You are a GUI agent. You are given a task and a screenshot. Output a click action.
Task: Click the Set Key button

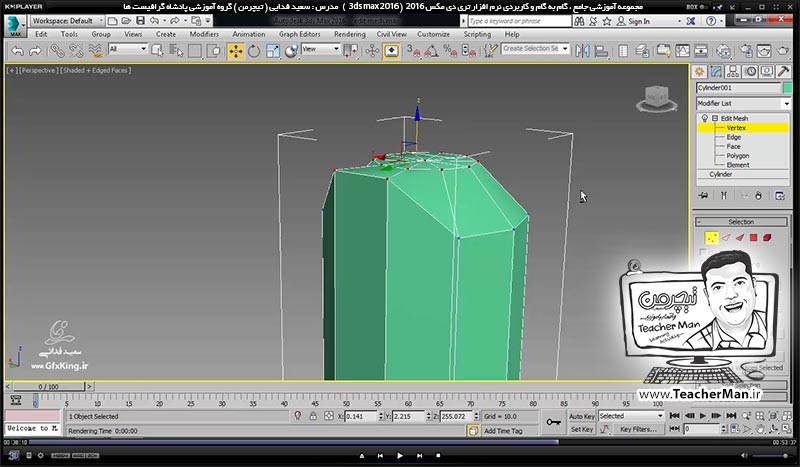tap(582, 429)
